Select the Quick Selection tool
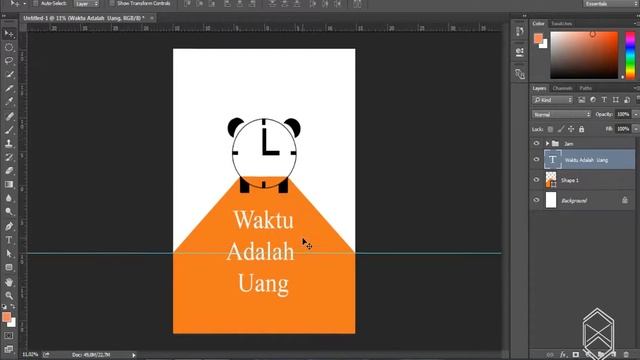 (9, 74)
